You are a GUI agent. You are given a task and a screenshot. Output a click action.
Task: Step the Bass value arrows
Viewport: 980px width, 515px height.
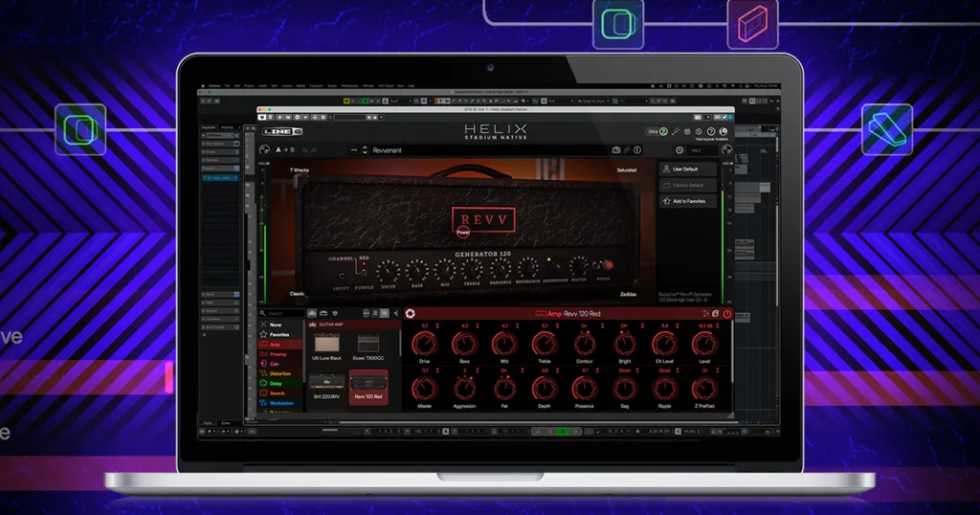(478, 325)
